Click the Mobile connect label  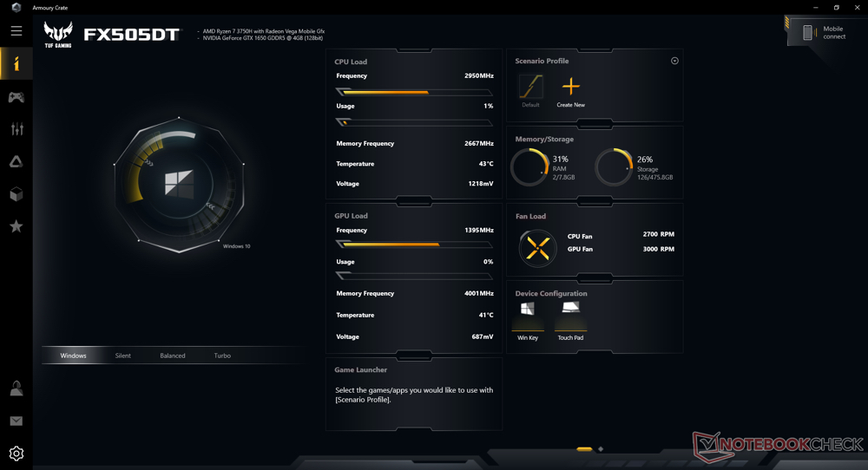click(x=834, y=33)
